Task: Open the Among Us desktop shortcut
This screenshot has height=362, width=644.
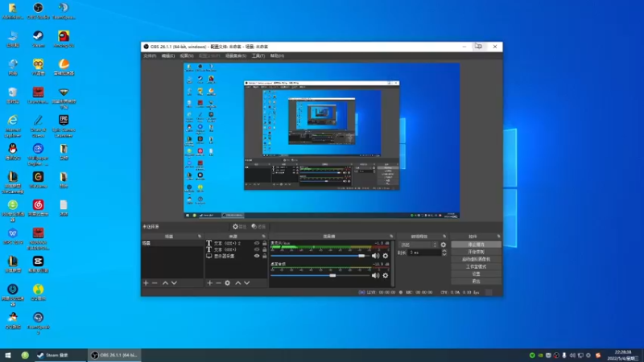Action: pos(64,39)
